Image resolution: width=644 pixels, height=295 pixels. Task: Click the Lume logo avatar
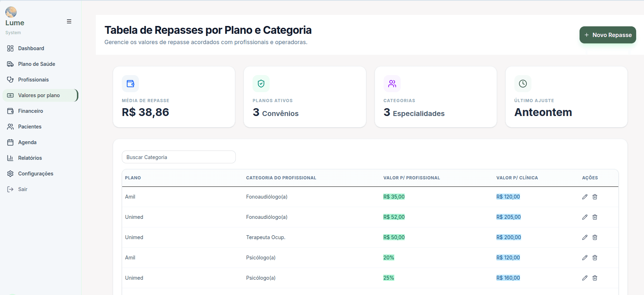(x=11, y=12)
